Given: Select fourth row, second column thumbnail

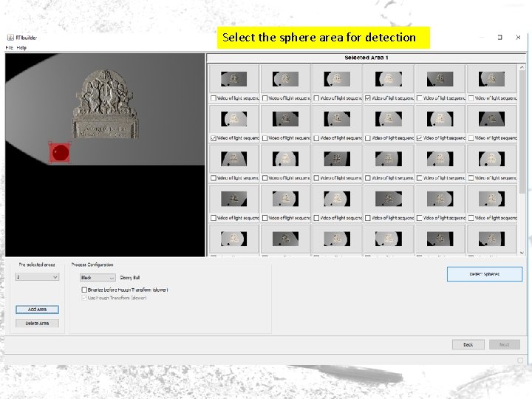Looking at the screenshot, I should click(x=285, y=199).
